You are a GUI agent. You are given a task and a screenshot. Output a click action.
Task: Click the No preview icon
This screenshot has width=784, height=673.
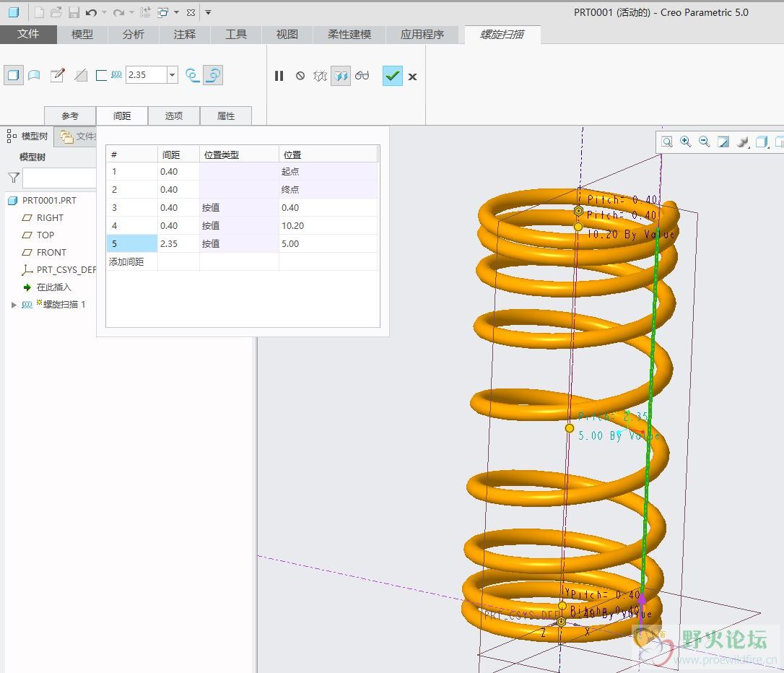click(300, 76)
